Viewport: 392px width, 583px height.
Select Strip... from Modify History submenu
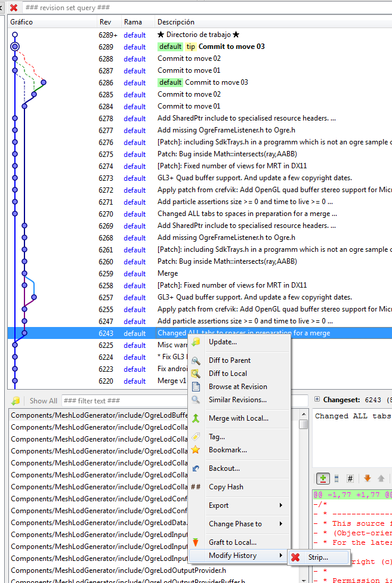click(x=319, y=557)
